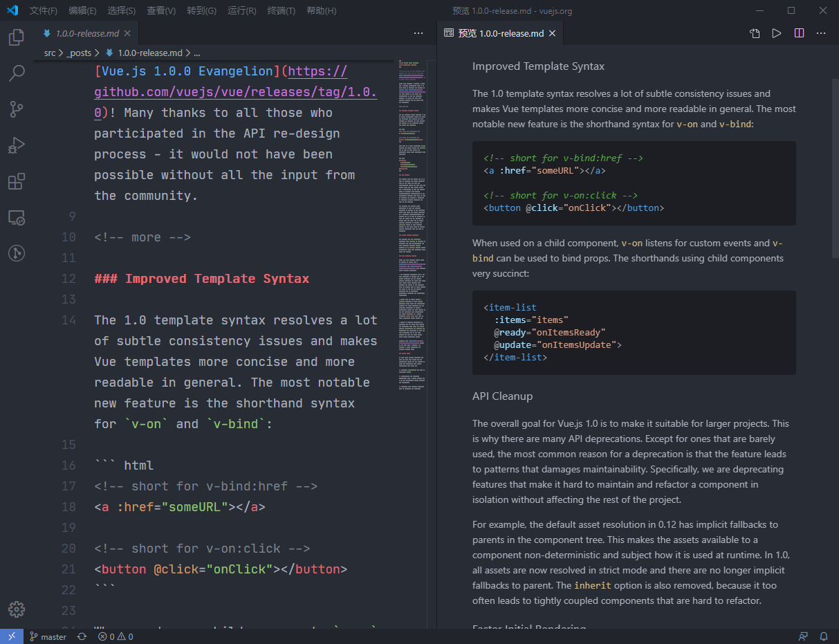Viewport: 839px width, 644px height.
Task: Click the show source icon in the preview toolbar
Action: (755, 33)
